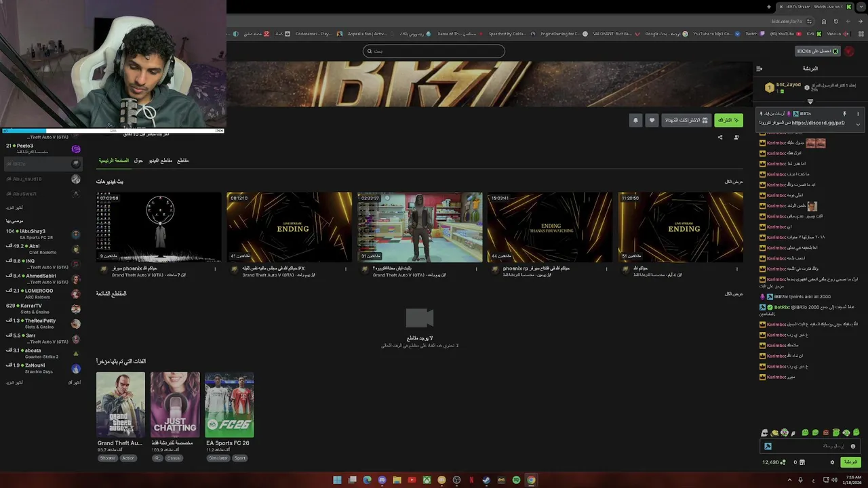
Task: Select ZaNouNi streaming Stumble Guys
Action: (x=43, y=369)
